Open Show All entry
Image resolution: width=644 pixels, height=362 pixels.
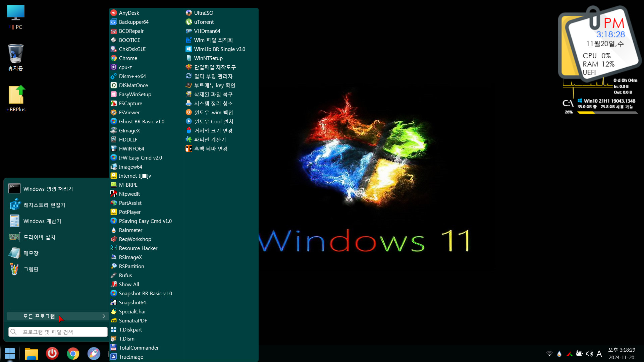click(125, 284)
